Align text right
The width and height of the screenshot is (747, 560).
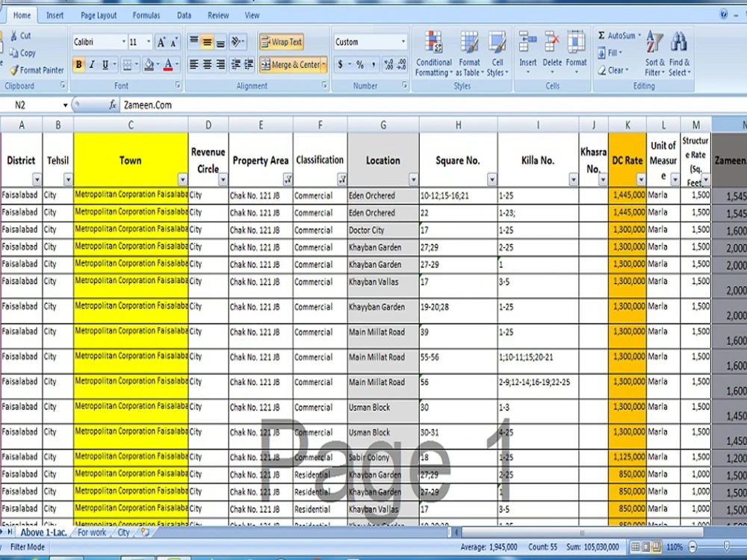click(x=220, y=64)
